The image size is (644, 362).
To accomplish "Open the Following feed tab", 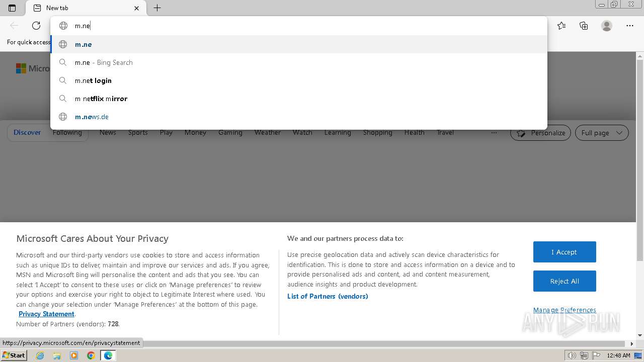I will [x=67, y=133].
